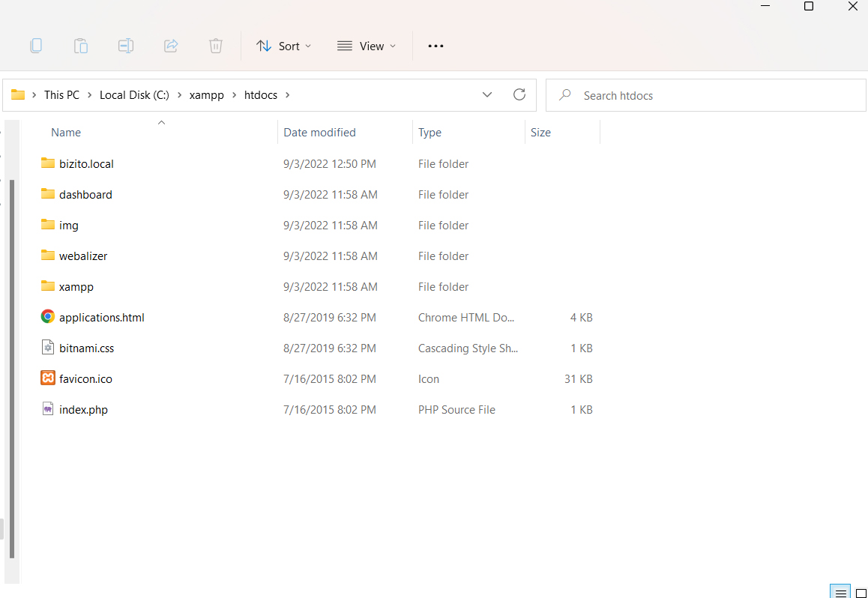Click the Paste clipboard icon
Image resolution: width=868 pixels, height=598 pixels.
click(81, 46)
